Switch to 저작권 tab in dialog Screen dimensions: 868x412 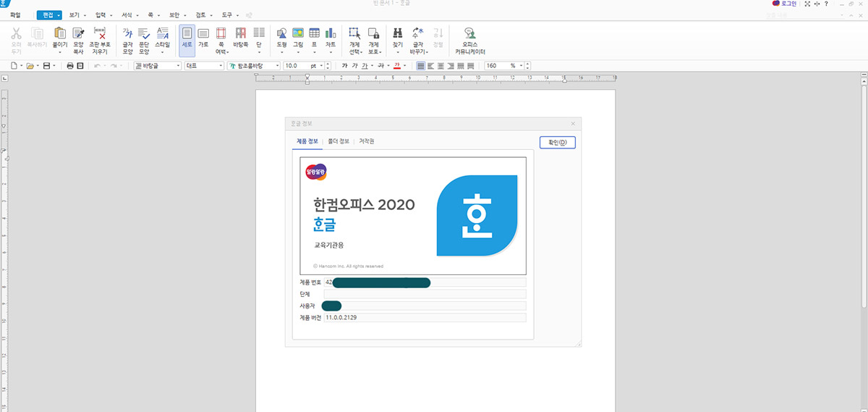367,141
